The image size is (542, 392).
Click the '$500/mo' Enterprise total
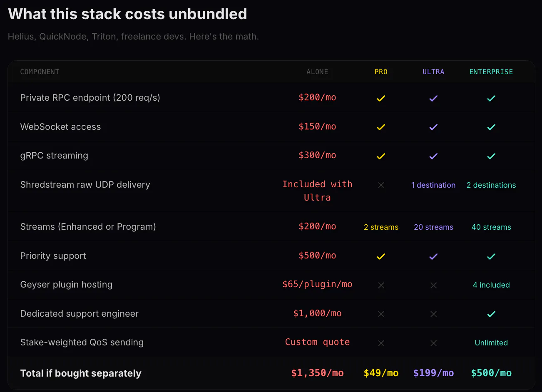[491, 373]
